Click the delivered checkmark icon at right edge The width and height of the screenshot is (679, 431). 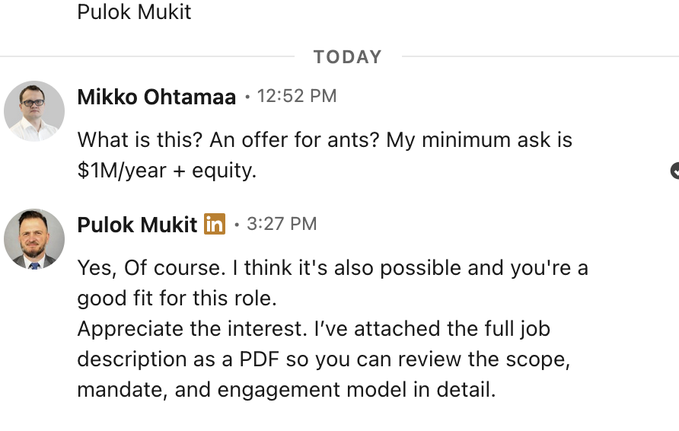click(x=674, y=171)
